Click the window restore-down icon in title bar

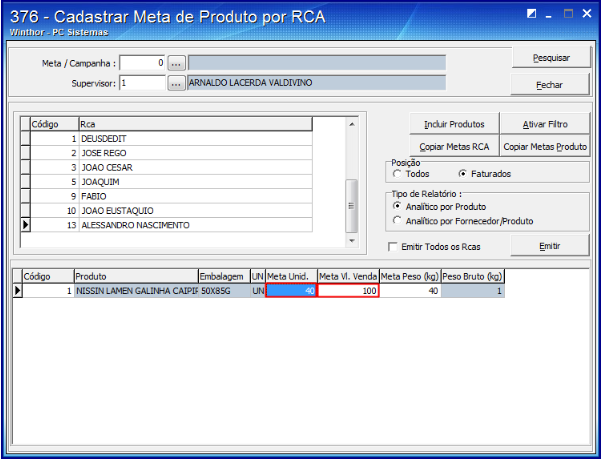coord(531,14)
